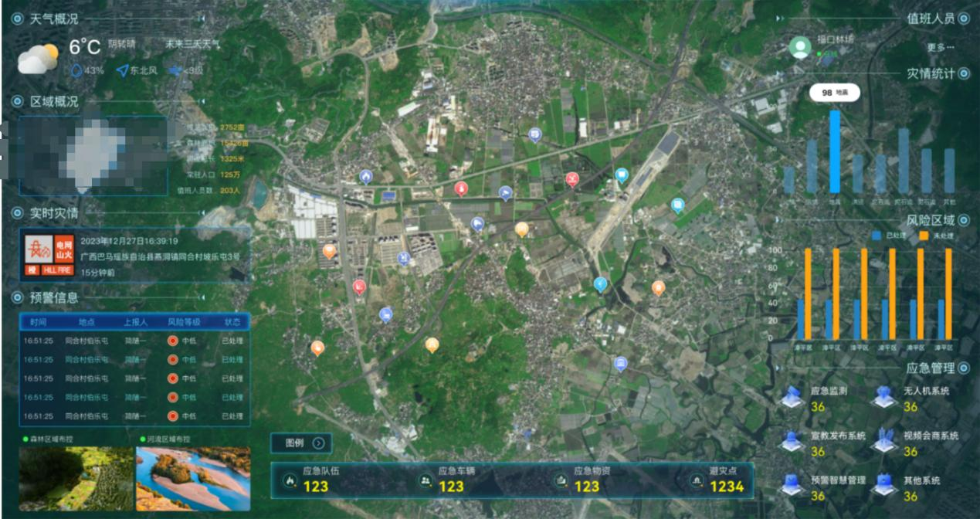This screenshot has height=519, width=980.
Task: Click the 状态 column header in warning table
Action: 232,322
